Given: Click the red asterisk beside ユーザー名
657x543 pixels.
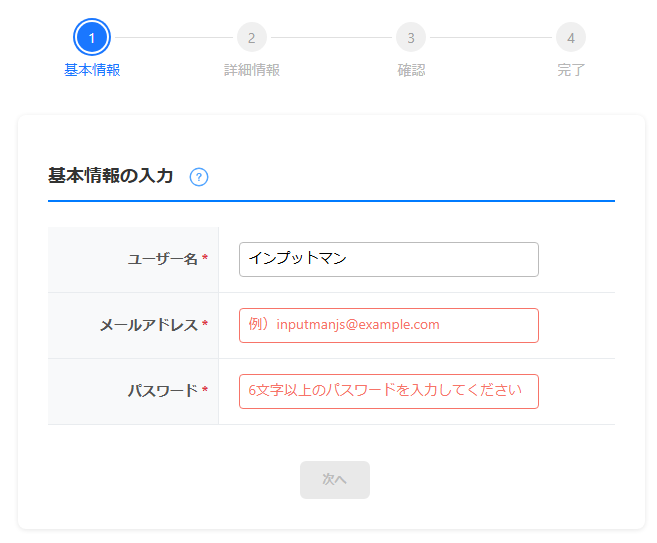Looking at the screenshot, I should pos(205,259).
